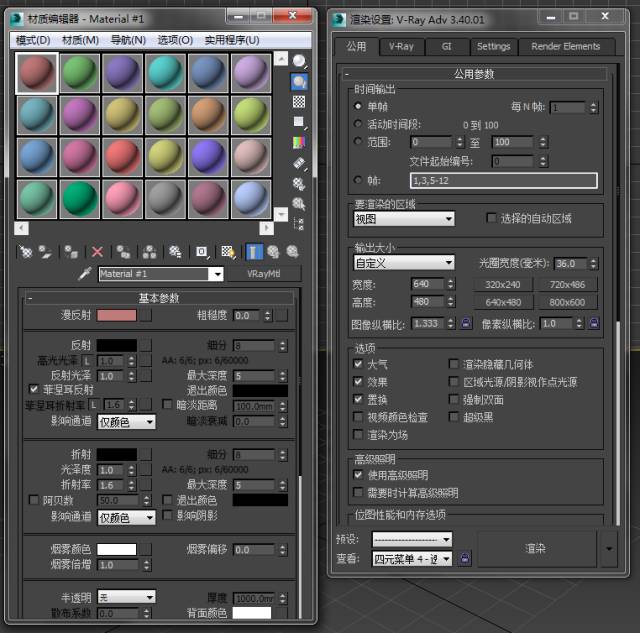Click the Get Material icon

(x=27, y=252)
